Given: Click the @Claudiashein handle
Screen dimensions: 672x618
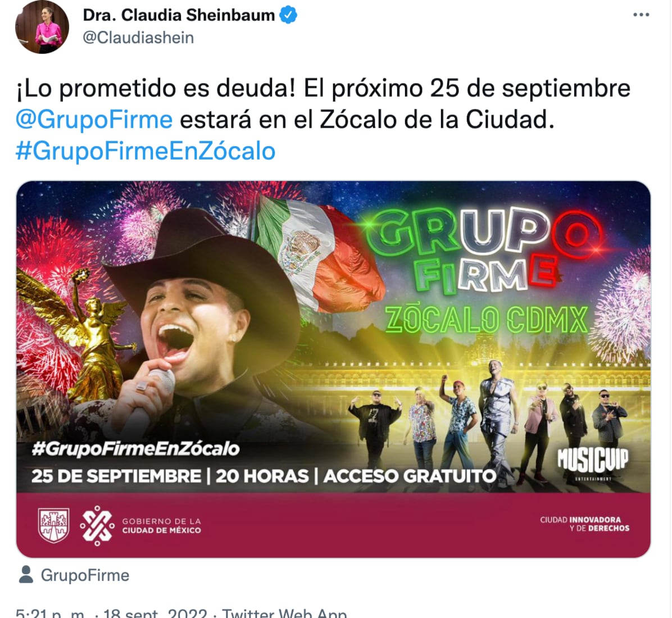Looking at the screenshot, I should tap(138, 38).
